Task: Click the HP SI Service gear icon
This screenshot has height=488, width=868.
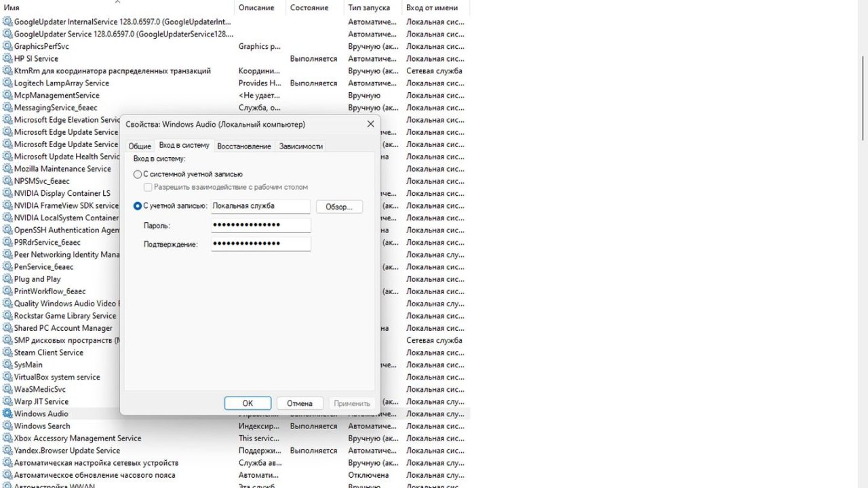Action: [x=7, y=59]
